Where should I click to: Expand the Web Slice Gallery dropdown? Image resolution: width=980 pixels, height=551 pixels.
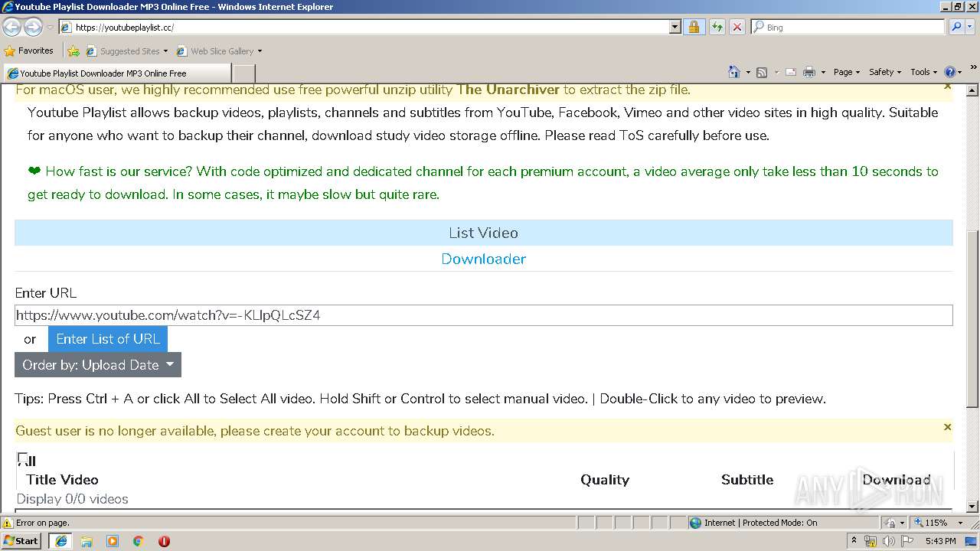click(x=260, y=51)
